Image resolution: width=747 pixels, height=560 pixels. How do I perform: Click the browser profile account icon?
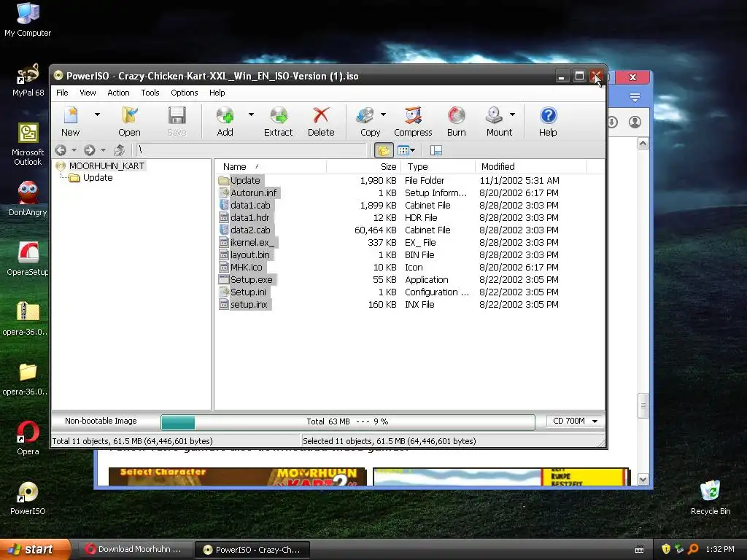point(635,122)
